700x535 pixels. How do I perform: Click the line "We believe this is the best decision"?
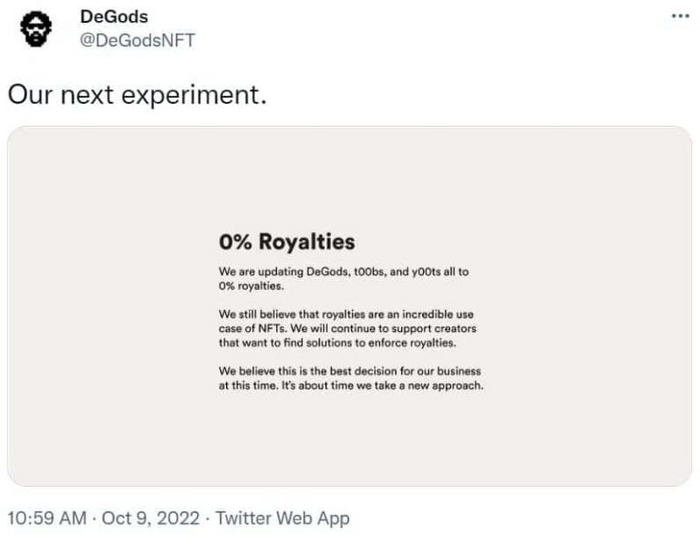coord(350,371)
